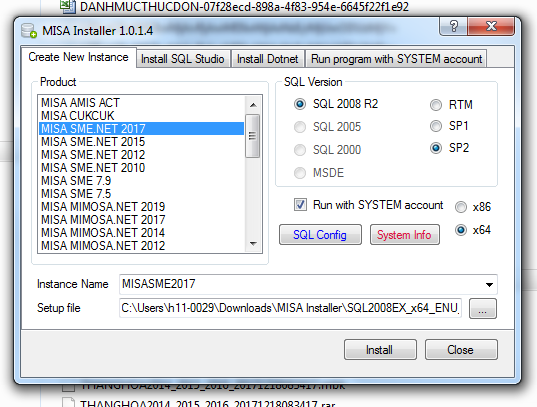Select the RTM service pack radio button
This screenshot has width=537, height=407.
pos(436,105)
